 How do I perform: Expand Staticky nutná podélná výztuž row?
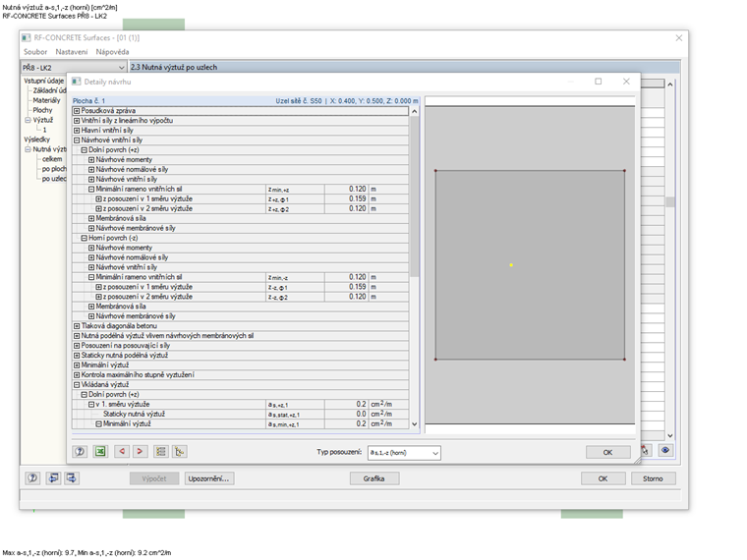[77, 356]
